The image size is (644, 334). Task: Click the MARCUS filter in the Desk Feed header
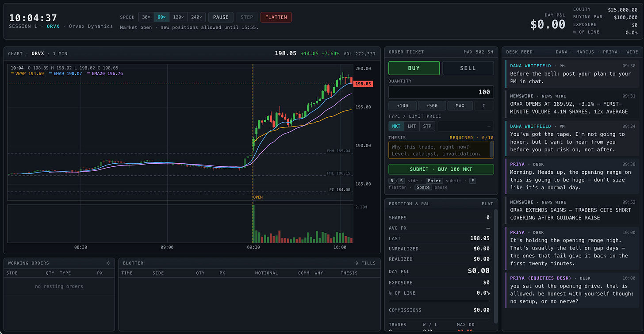pos(585,52)
